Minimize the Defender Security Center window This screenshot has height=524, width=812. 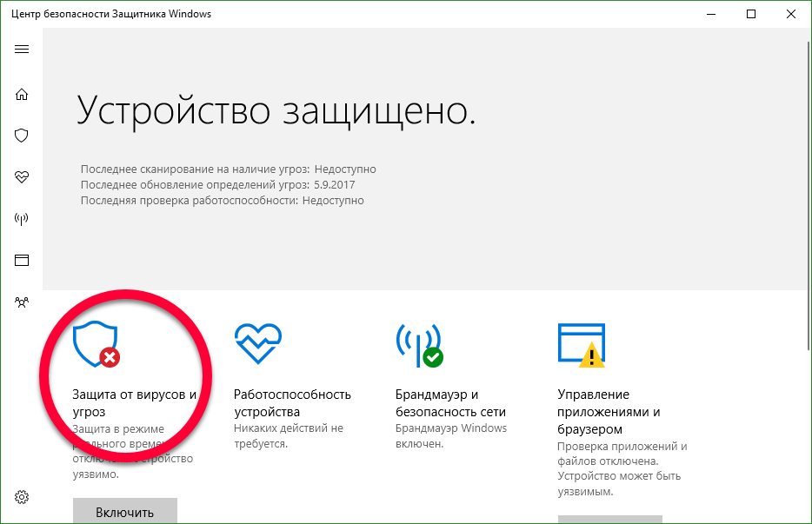point(711,14)
